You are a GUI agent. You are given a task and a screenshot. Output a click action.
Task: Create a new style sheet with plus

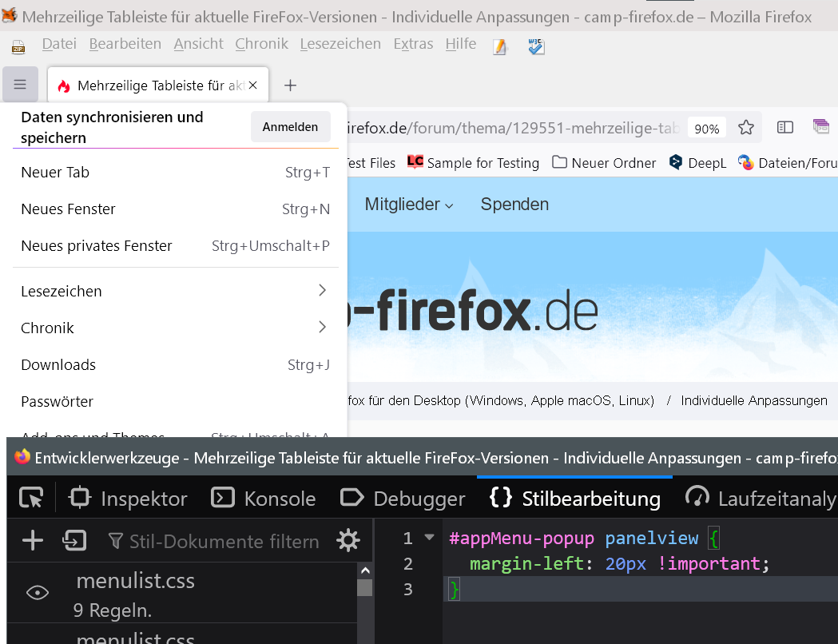point(33,540)
